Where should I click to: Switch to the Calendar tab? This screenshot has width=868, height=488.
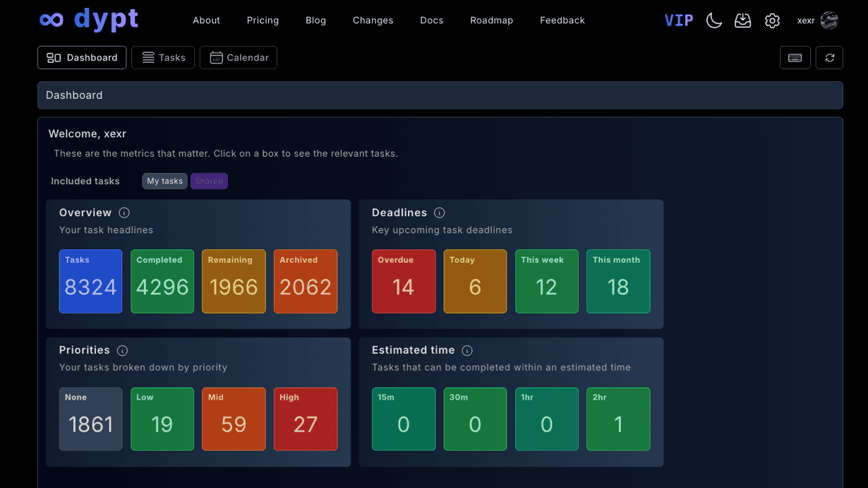click(238, 57)
